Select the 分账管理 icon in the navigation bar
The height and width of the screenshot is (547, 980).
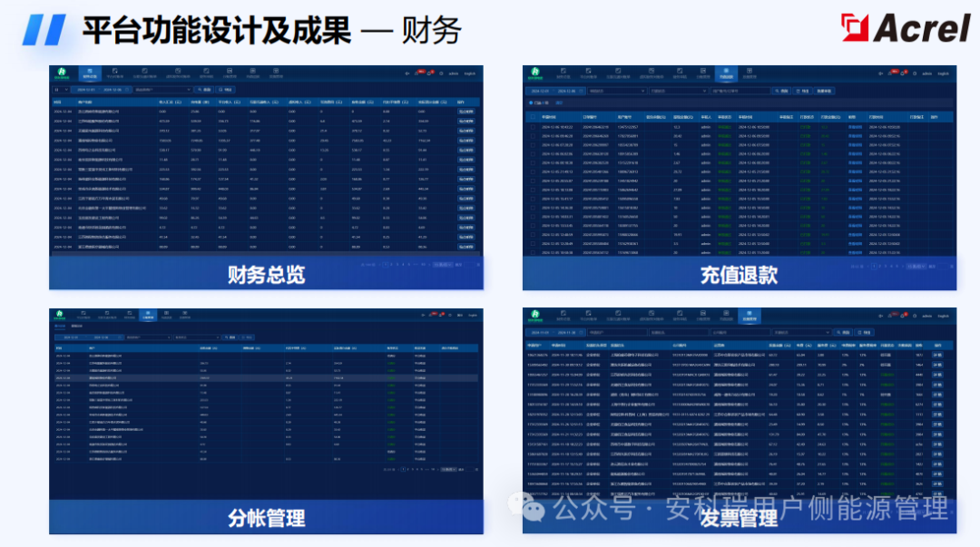(x=148, y=313)
